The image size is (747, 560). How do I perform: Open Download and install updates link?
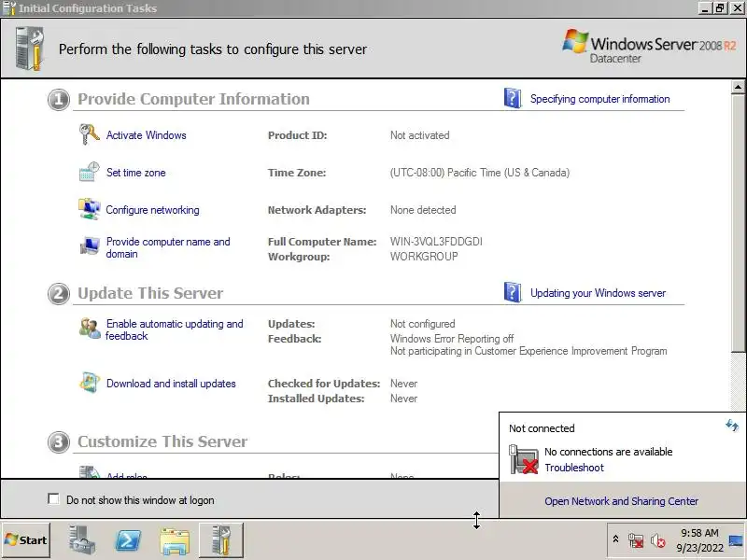(x=171, y=384)
